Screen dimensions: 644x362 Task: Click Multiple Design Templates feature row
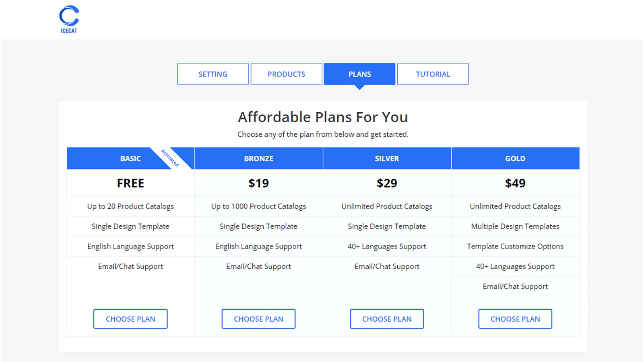click(x=515, y=226)
